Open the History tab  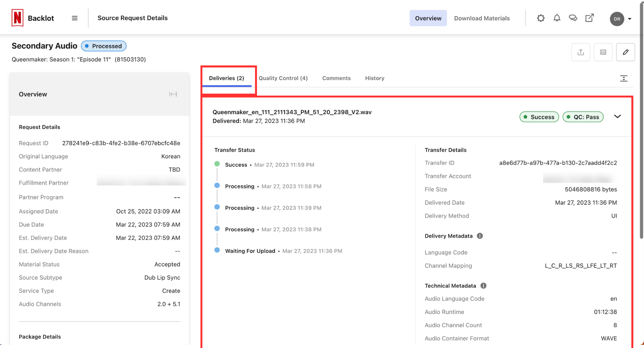[375, 78]
